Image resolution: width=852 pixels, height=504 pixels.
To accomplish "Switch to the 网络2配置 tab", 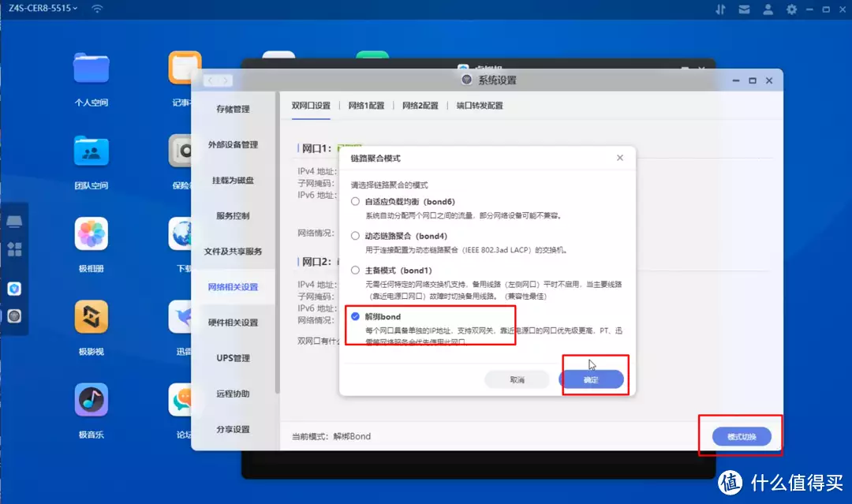I will tap(420, 106).
